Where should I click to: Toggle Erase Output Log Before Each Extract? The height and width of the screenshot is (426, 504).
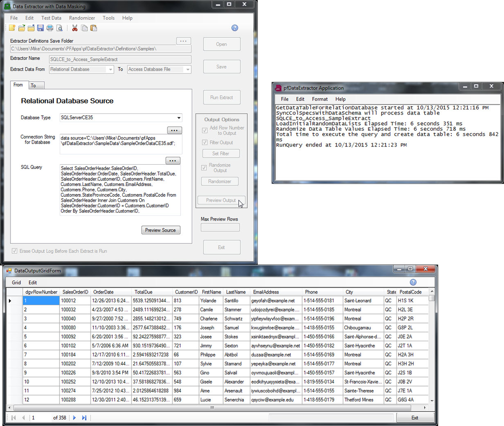coord(14,251)
